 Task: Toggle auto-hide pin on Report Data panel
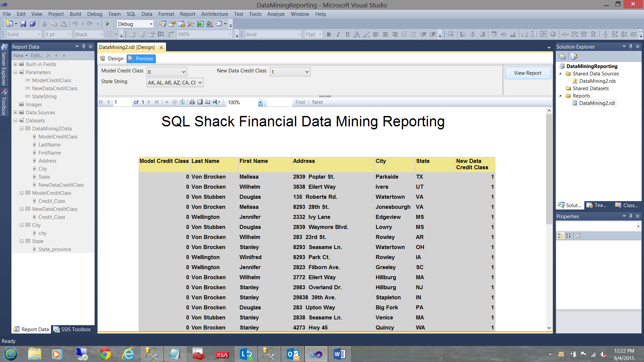[x=84, y=47]
